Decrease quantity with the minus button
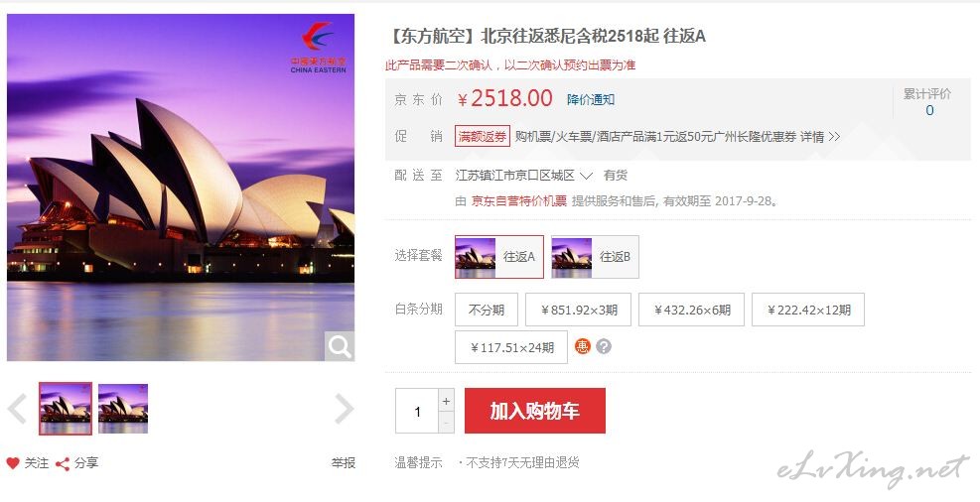 click(x=446, y=423)
